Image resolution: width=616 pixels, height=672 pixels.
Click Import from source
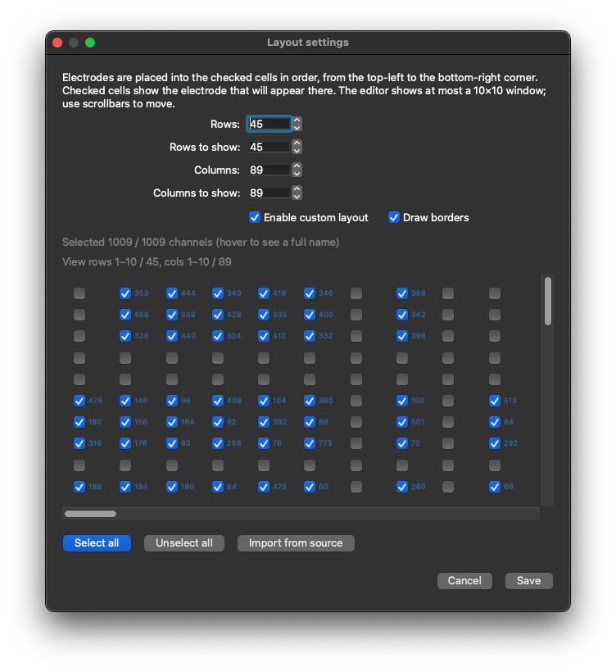296,543
